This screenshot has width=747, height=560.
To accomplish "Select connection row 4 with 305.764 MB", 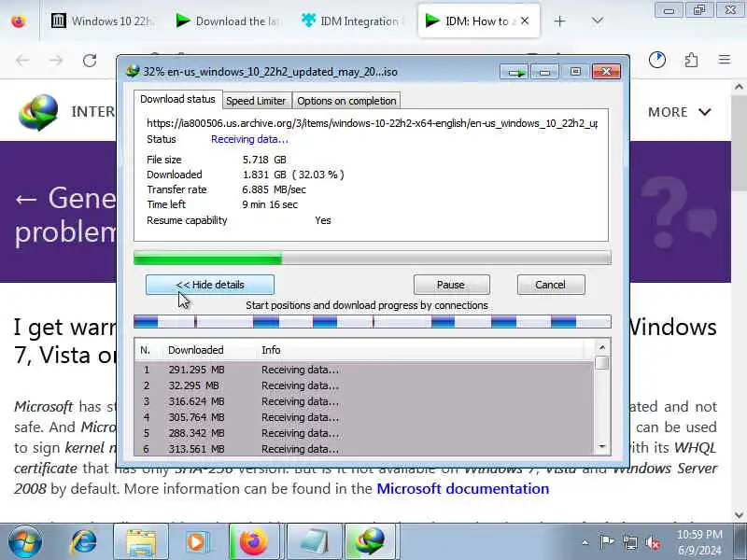I will (364, 417).
